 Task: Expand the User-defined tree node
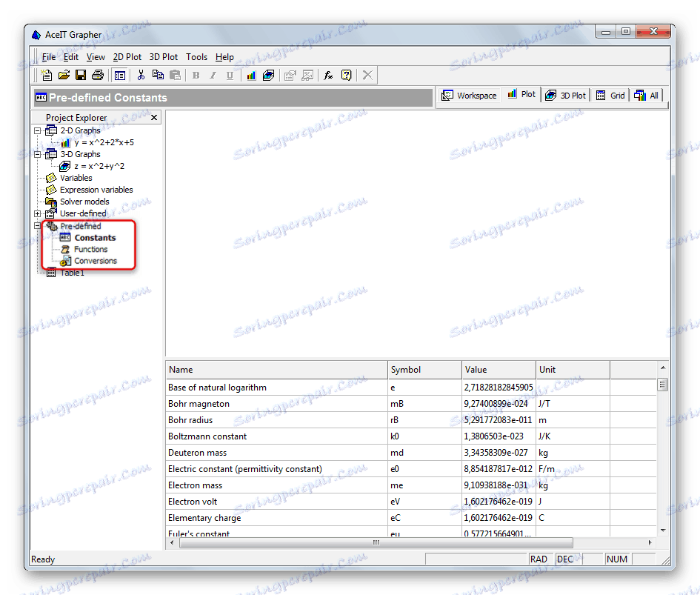pyautogui.click(x=38, y=213)
